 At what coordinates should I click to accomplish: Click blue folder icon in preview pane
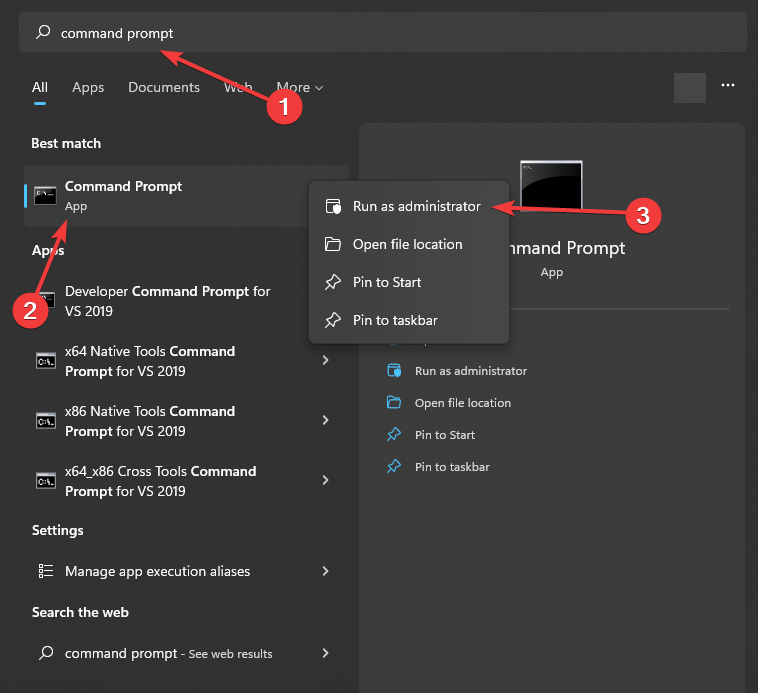[394, 402]
